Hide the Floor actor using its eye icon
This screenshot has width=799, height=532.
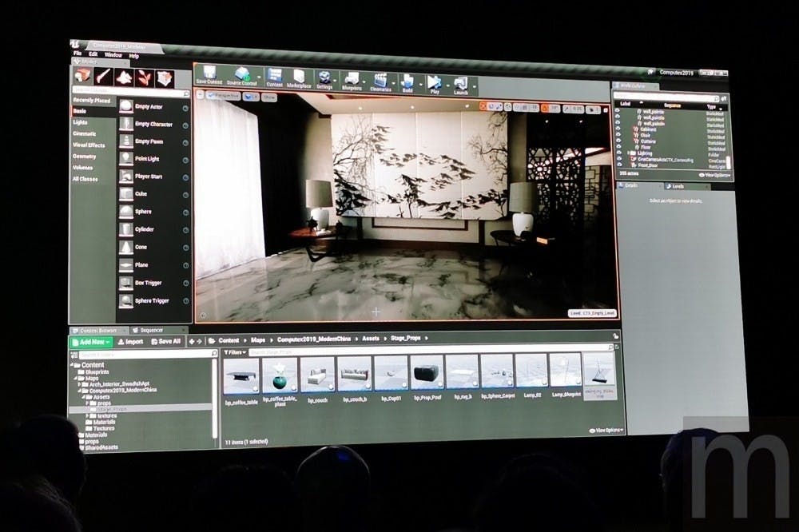click(618, 148)
